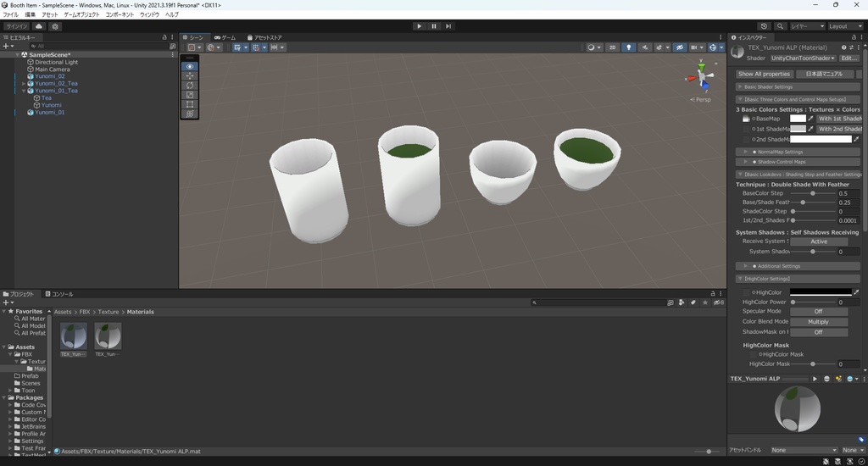Toggle the Inspector lock icon
868x466 pixels.
click(854, 37)
